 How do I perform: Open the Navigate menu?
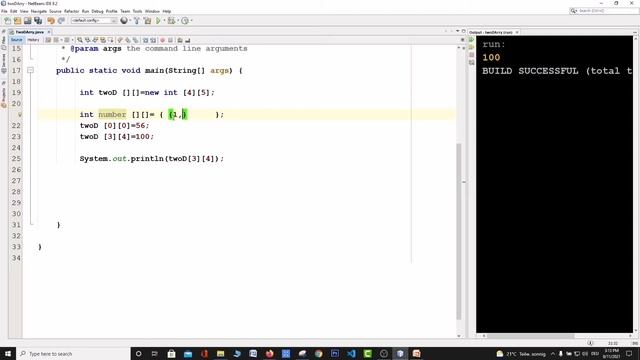click(39, 11)
